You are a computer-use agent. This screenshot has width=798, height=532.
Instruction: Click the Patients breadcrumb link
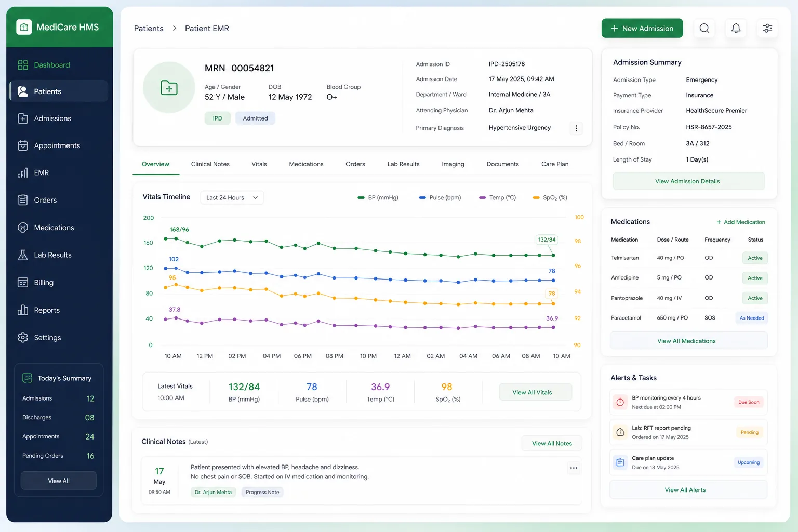click(149, 29)
